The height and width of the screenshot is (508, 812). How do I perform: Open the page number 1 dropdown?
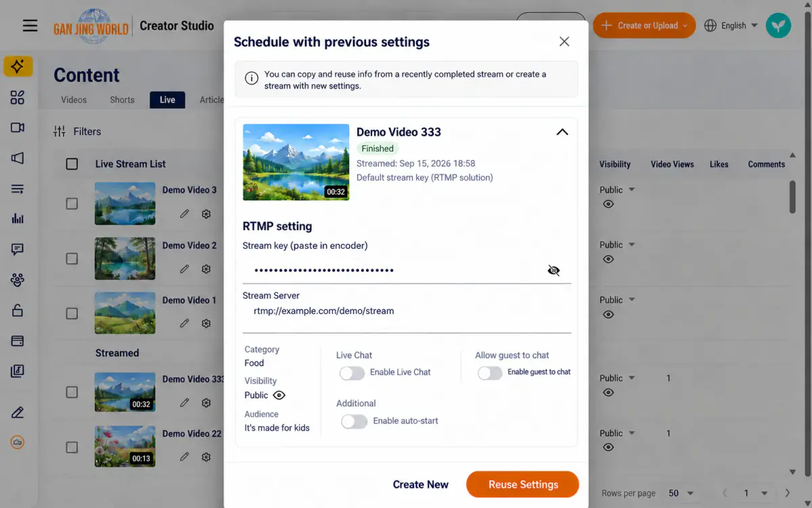[756, 493]
